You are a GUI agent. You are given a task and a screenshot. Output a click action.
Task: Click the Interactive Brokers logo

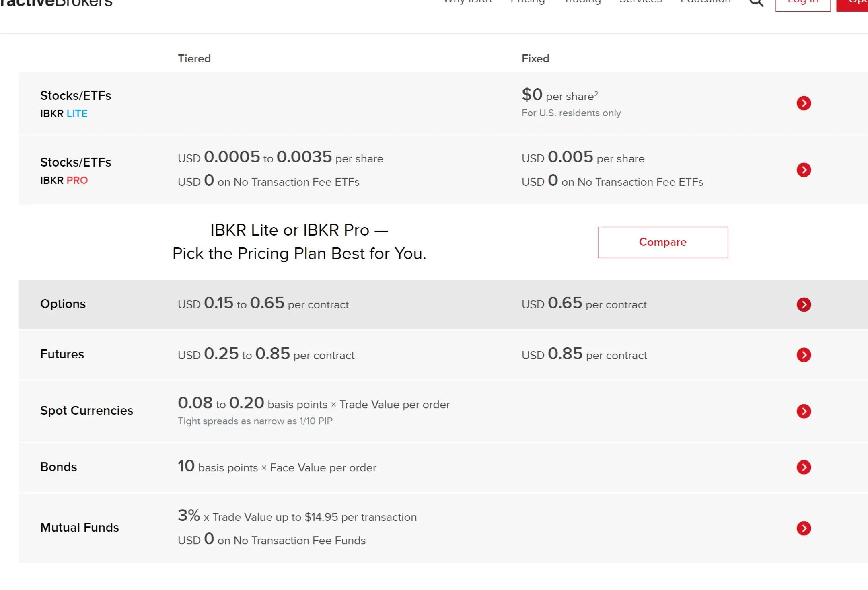[x=56, y=3]
